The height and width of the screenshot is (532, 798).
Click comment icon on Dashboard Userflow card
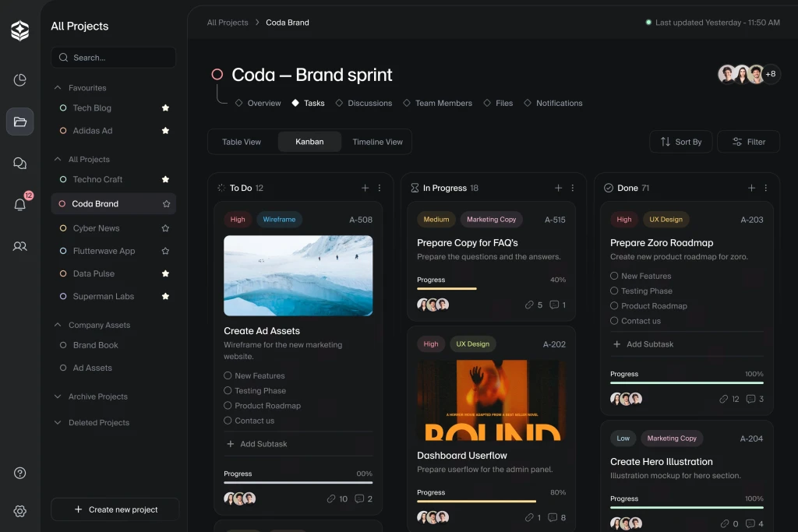(553, 517)
